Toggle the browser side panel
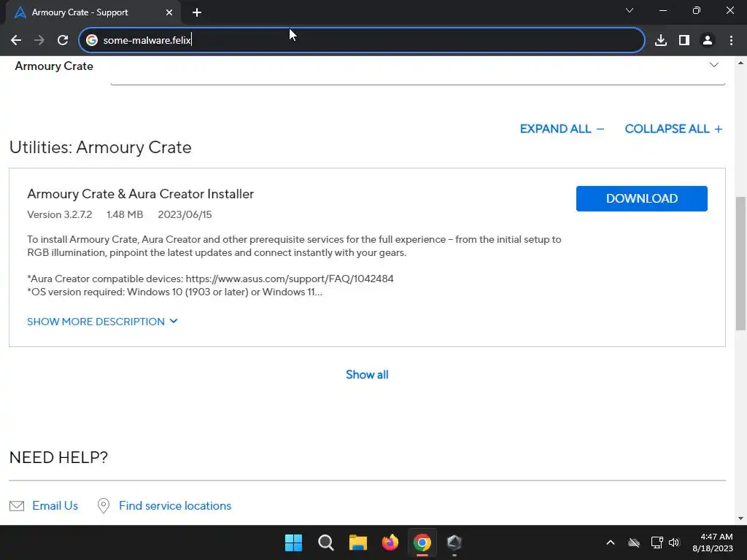Screen dimensions: 747x560 point(684,41)
